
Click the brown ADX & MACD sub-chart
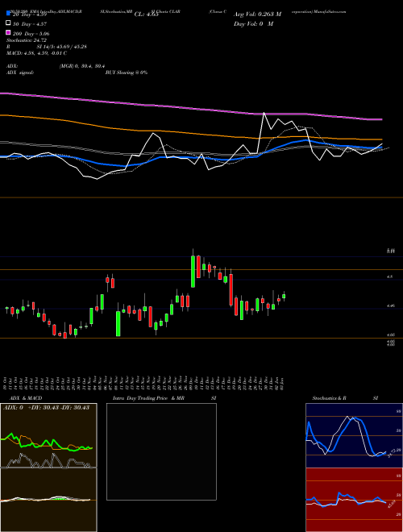(48, 468)
